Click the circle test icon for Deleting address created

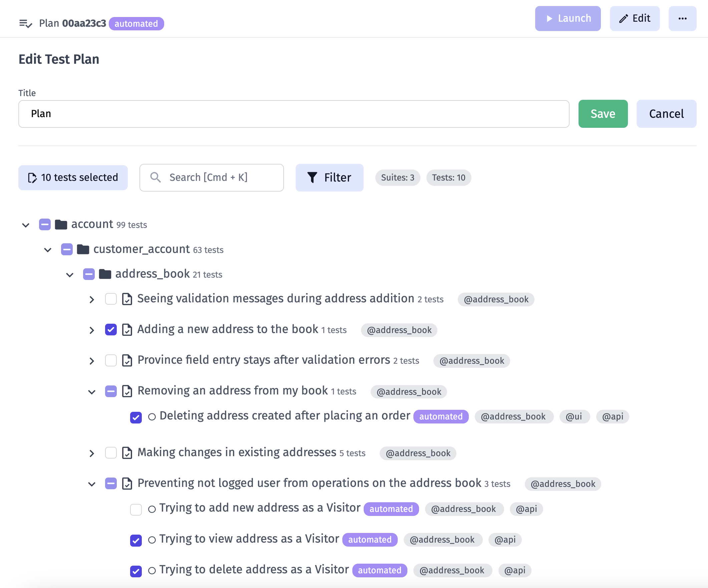[x=152, y=417]
